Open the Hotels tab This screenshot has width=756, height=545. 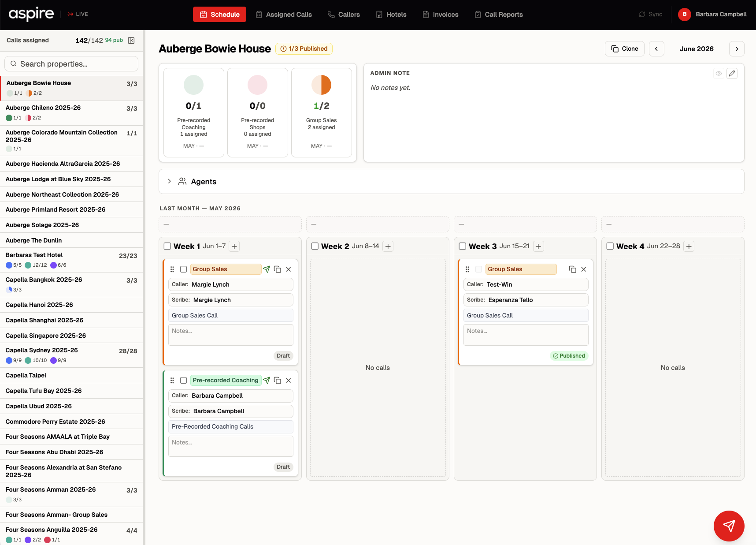click(391, 15)
